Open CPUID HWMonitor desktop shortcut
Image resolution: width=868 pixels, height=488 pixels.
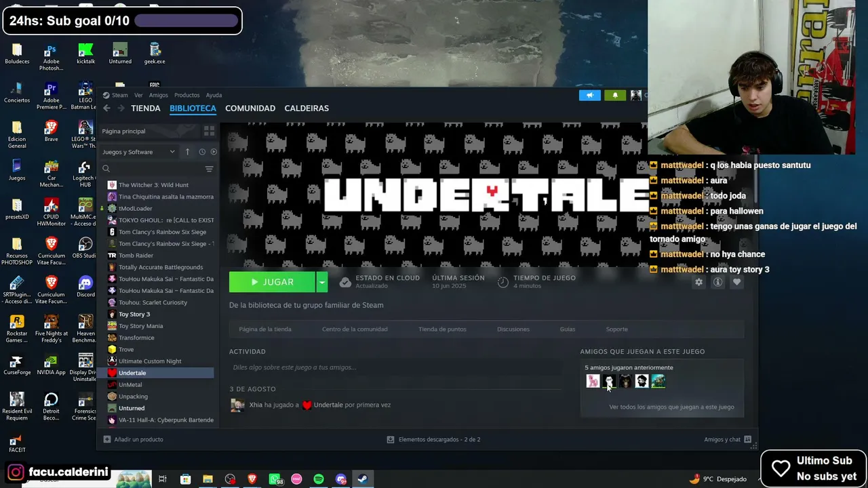pos(51,212)
